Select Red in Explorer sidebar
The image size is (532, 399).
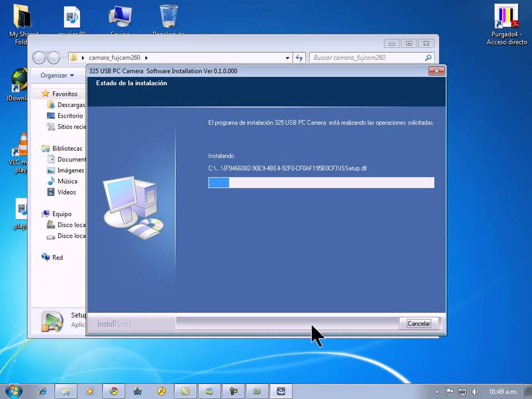(x=57, y=258)
